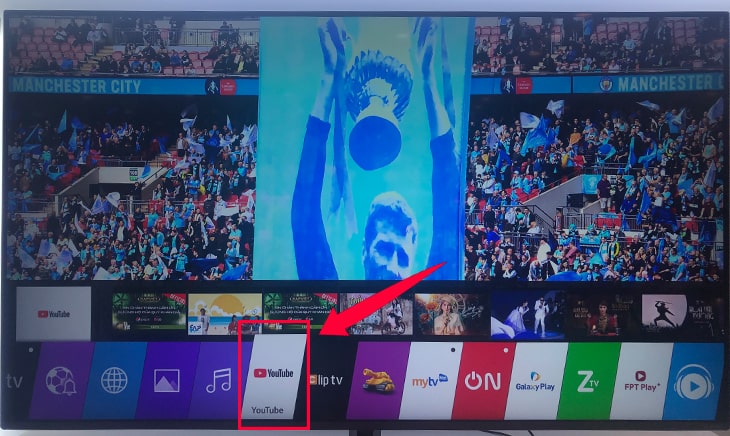Screen dimensions: 730x436
Task: Open the green ZTV app tile
Action: [x=588, y=381]
